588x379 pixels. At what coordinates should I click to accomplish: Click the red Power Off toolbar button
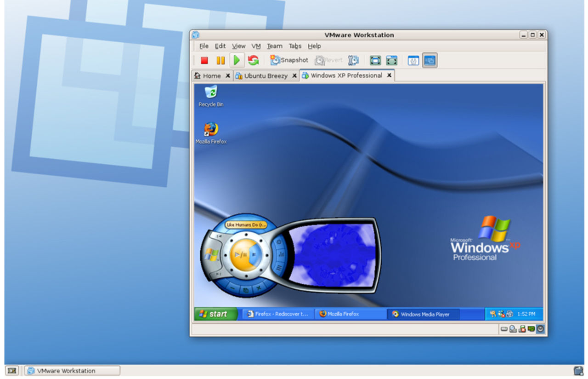[204, 60]
